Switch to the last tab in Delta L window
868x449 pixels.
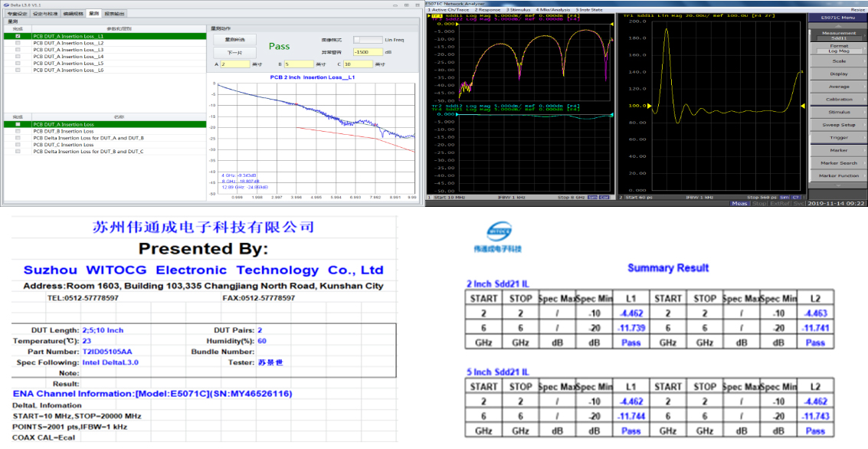(115, 14)
